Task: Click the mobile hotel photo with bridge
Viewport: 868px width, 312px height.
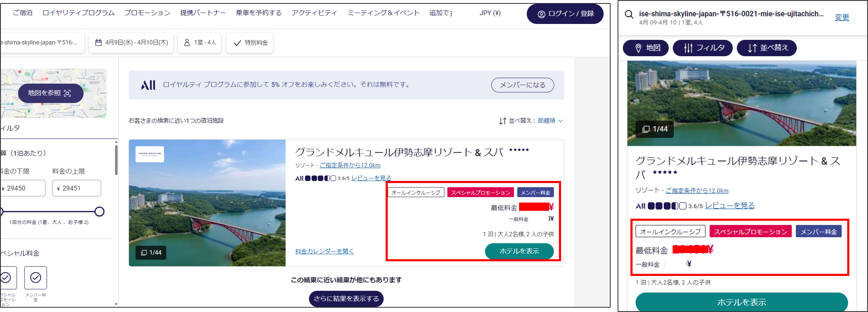Action: [741, 104]
